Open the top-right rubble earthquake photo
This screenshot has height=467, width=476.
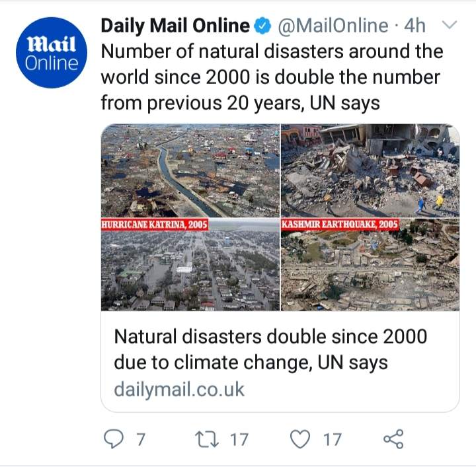370,170
